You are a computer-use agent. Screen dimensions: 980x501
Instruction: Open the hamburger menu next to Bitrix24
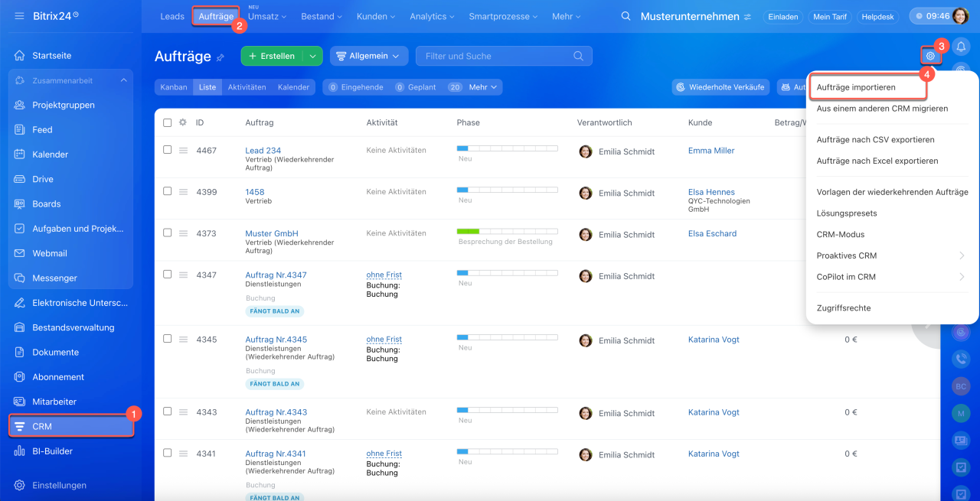tap(19, 16)
